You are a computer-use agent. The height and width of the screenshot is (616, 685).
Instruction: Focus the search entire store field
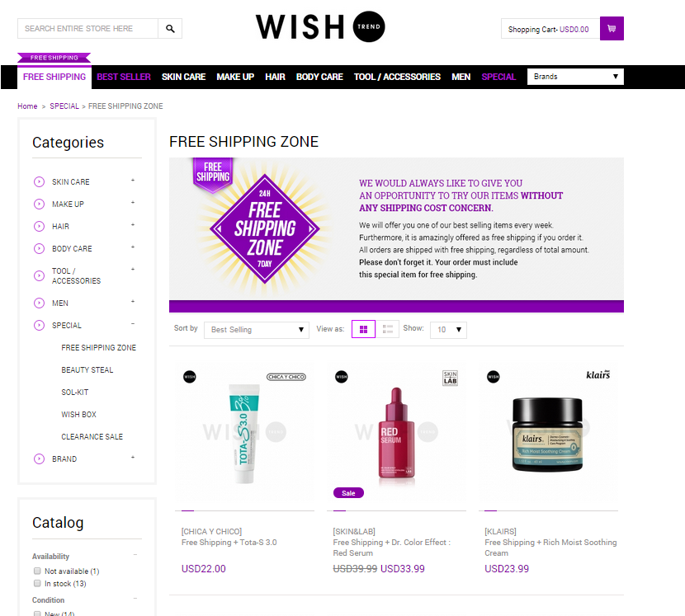(87, 28)
